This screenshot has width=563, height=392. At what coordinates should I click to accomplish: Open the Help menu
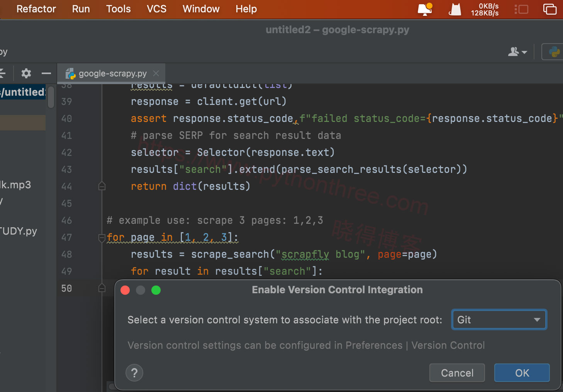[246, 9]
